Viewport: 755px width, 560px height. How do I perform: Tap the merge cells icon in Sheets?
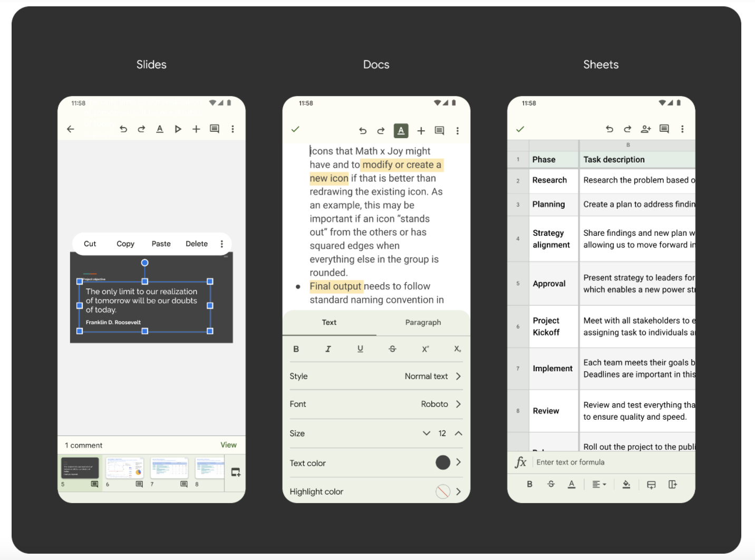673,484
